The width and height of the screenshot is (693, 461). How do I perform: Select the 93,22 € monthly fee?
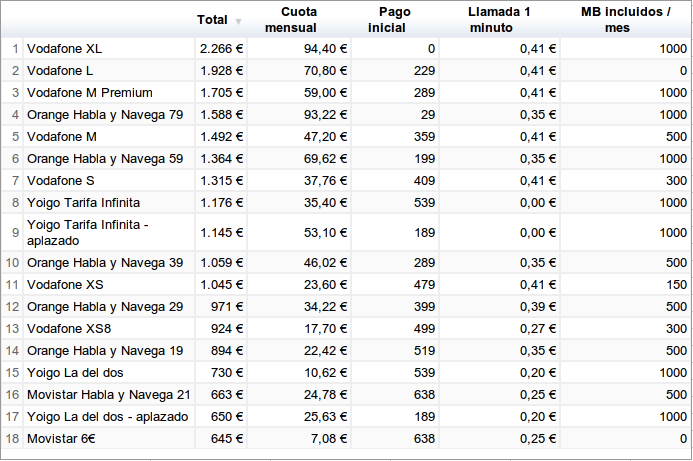pyautogui.click(x=325, y=115)
